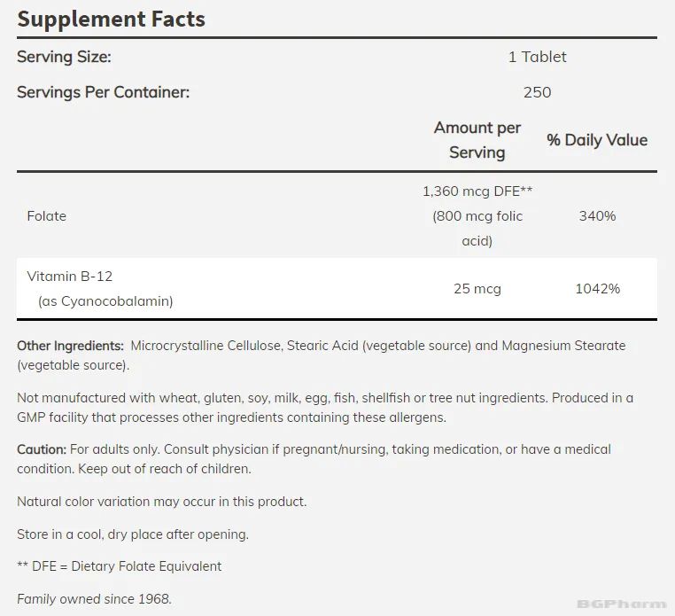Click the Caution label
Viewport: 675px width, 616px height.
pyautogui.click(x=42, y=449)
